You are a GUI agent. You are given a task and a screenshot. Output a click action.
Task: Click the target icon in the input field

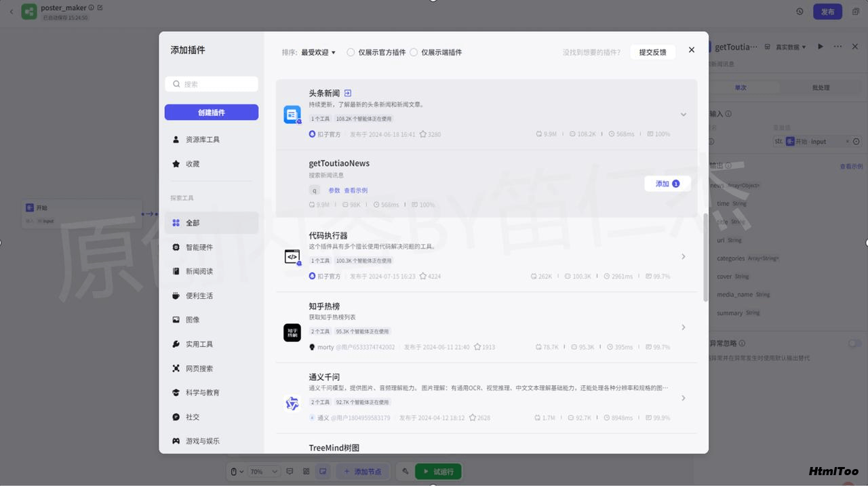click(x=856, y=142)
